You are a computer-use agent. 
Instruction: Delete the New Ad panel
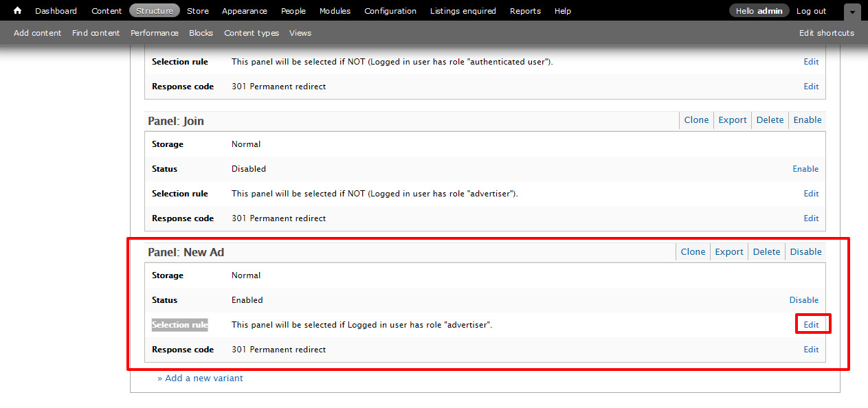coord(766,252)
